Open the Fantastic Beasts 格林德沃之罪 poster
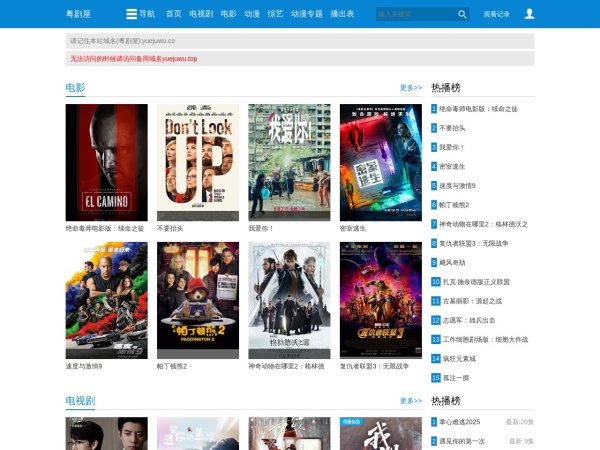 click(289, 300)
